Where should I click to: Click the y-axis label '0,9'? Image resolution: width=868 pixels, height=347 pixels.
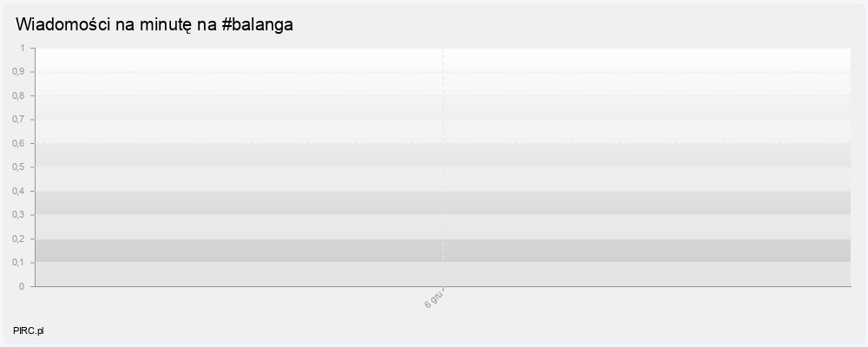pyautogui.click(x=19, y=72)
